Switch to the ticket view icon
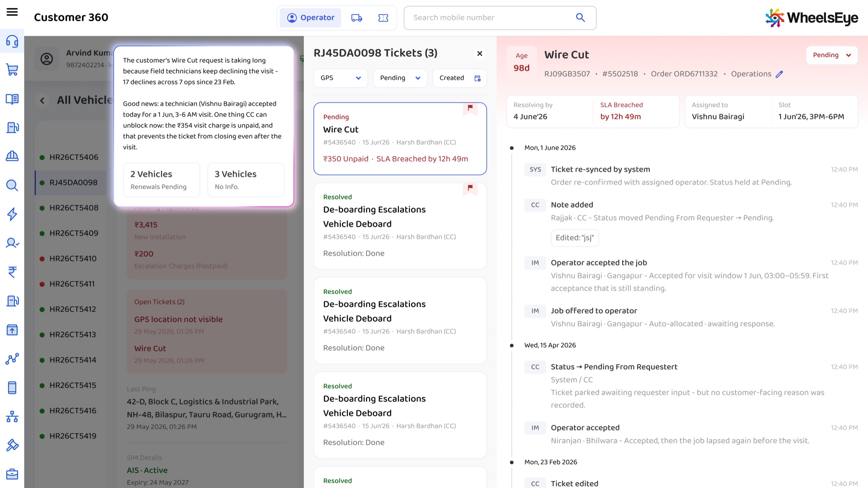This screenshot has width=868, height=488. point(383,18)
